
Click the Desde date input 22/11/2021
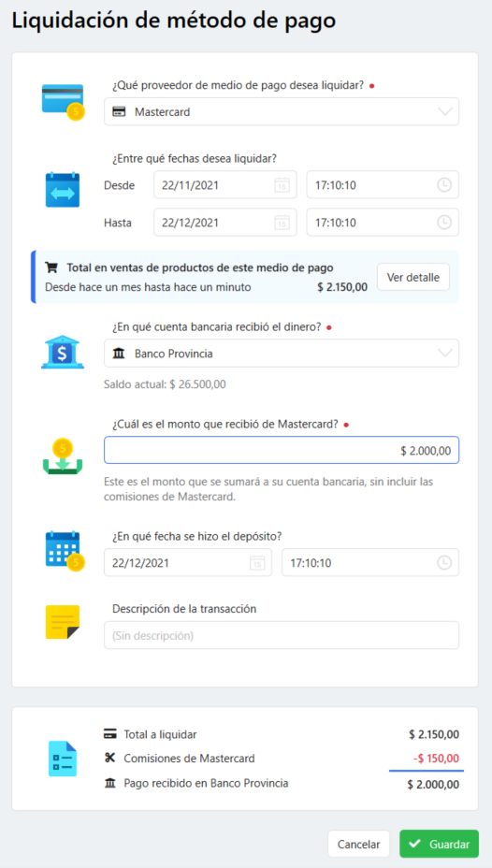tap(225, 185)
